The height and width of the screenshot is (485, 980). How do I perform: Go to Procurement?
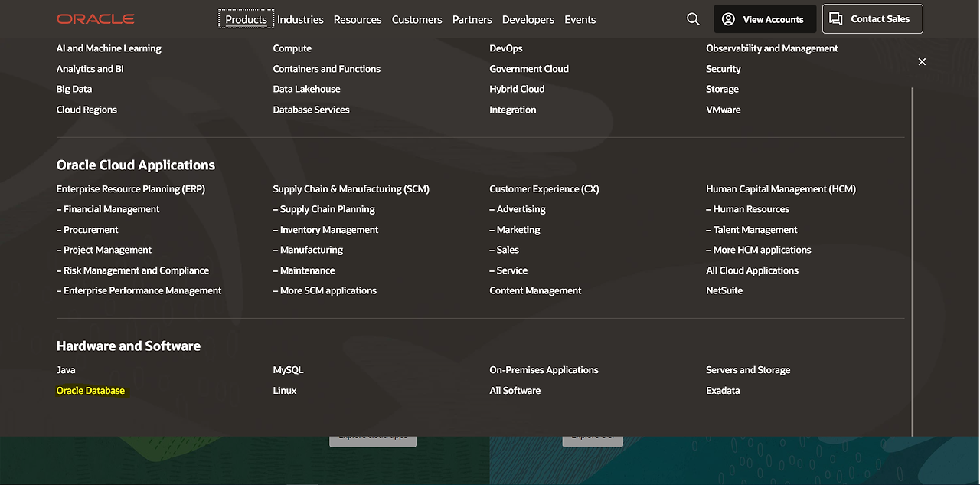[x=87, y=230]
